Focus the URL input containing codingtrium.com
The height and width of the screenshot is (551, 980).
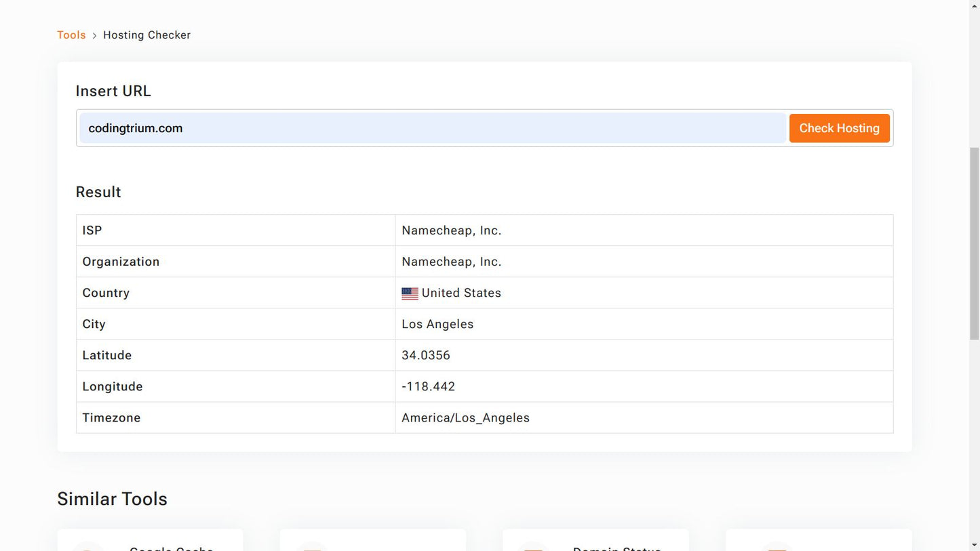coord(433,128)
